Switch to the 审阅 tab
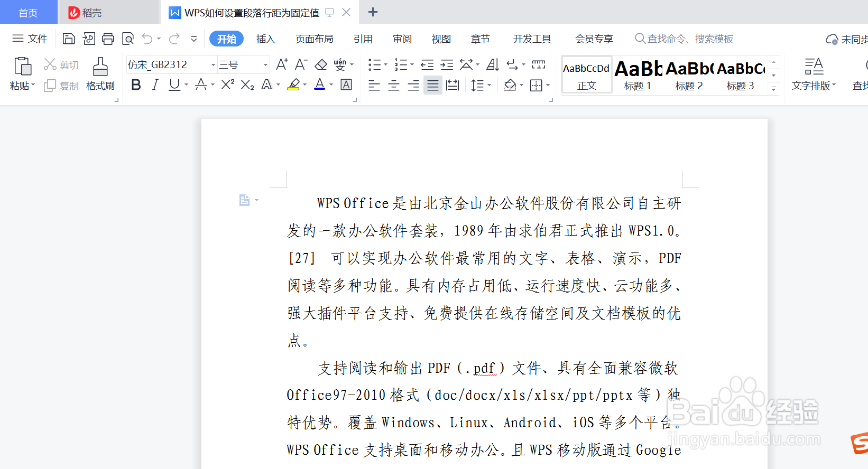868x469 pixels. click(402, 39)
